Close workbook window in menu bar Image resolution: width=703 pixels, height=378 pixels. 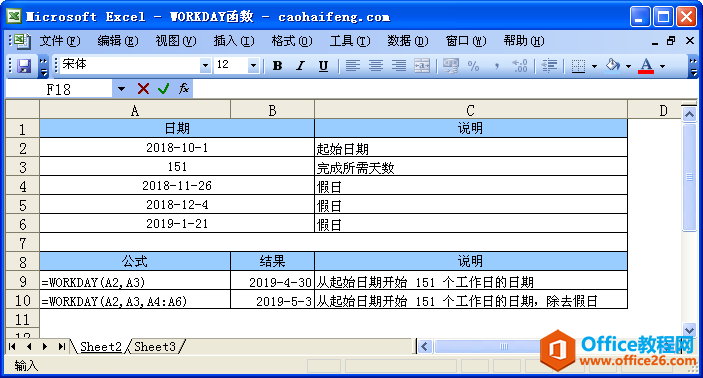(690, 41)
